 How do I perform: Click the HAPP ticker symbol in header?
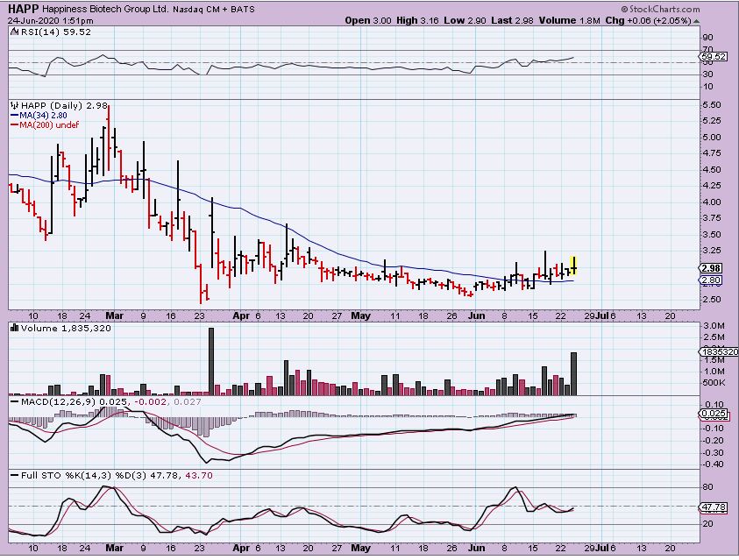point(24,9)
